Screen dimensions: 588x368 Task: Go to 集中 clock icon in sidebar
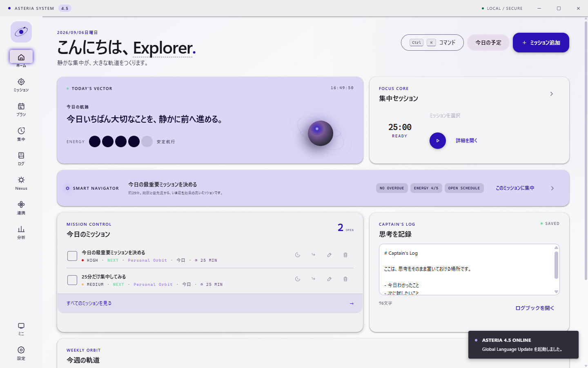[x=21, y=131]
